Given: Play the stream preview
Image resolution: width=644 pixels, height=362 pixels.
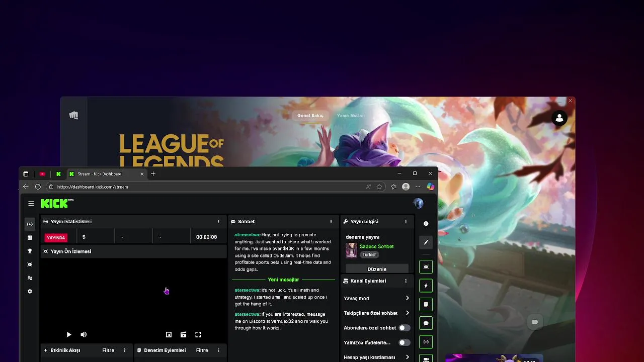Looking at the screenshot, I should tap(69, 334).
